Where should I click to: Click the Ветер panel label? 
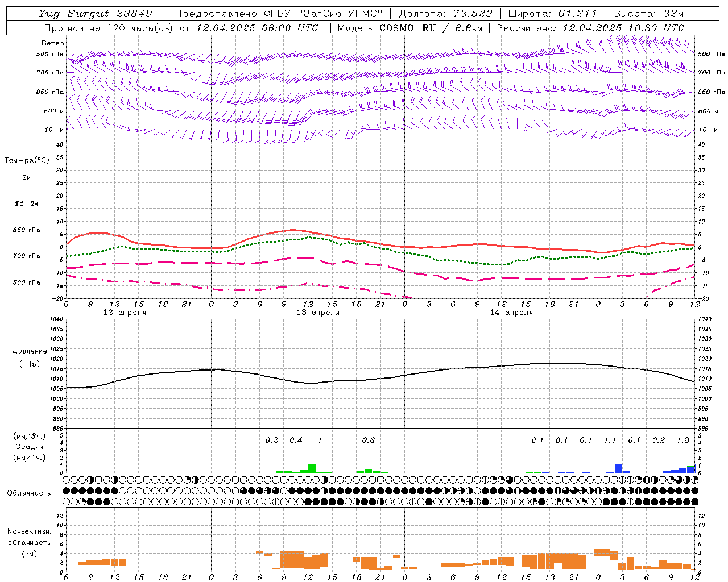(x=52, y=43)
